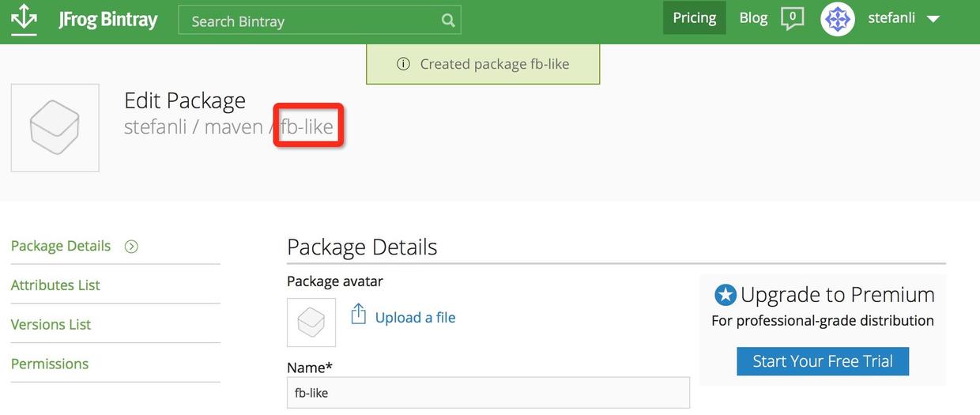Image resolution: width=980 pixels, height=415 pixels.
Task: Click the info icon in the notification
Action: pyautogui.click(x=403, y=64)
